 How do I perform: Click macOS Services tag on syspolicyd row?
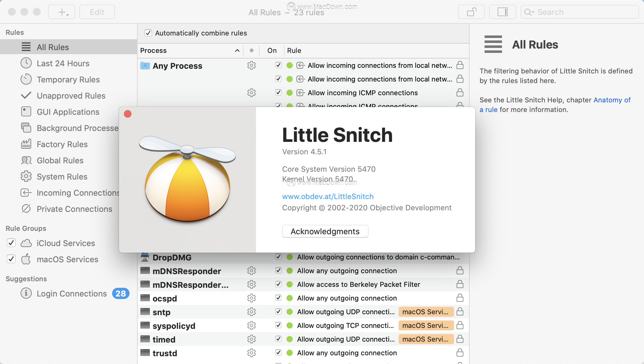pos(426,325)
